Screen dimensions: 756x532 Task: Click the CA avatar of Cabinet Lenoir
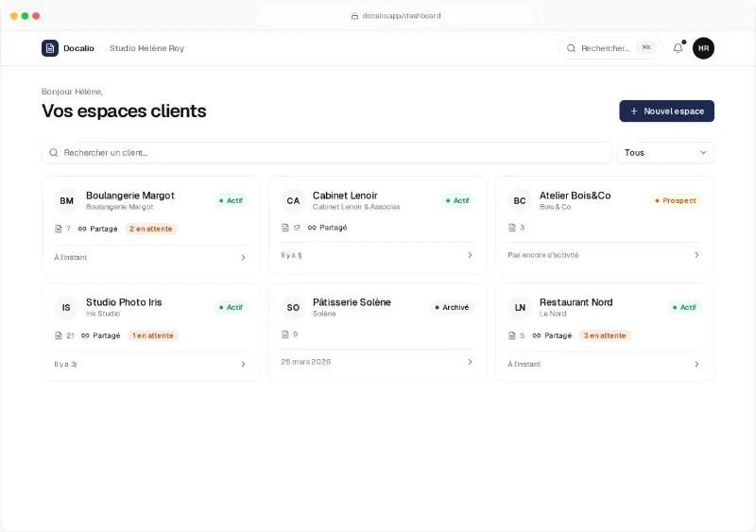(293, 200)
